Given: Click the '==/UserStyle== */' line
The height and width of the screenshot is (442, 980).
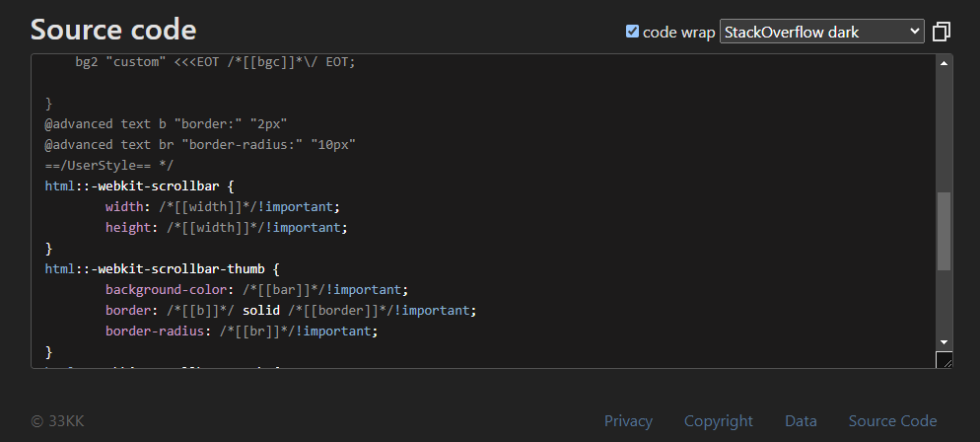Looking at the screenshot, I should coord(109,165).
